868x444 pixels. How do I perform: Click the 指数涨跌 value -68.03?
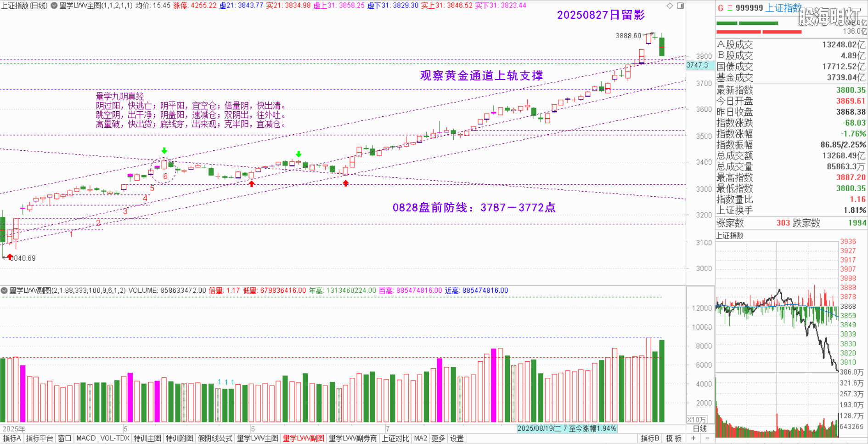[x=854, y=123]
